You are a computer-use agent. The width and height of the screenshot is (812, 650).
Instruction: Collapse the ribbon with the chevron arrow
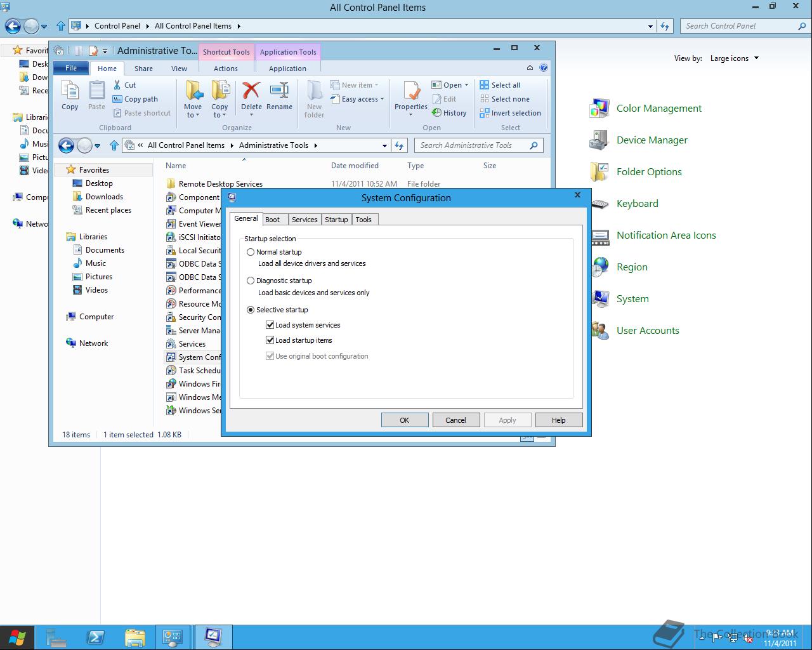[530, 67]
